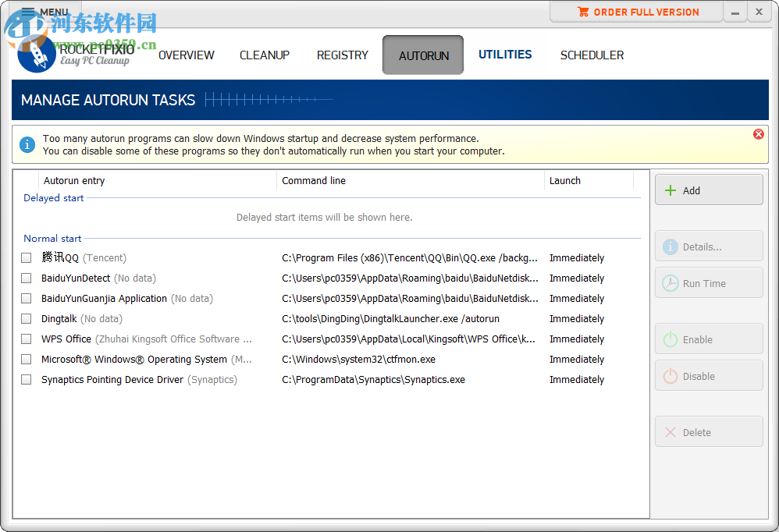Select the AUTORUN tab
779x532 pixels.
423,55
